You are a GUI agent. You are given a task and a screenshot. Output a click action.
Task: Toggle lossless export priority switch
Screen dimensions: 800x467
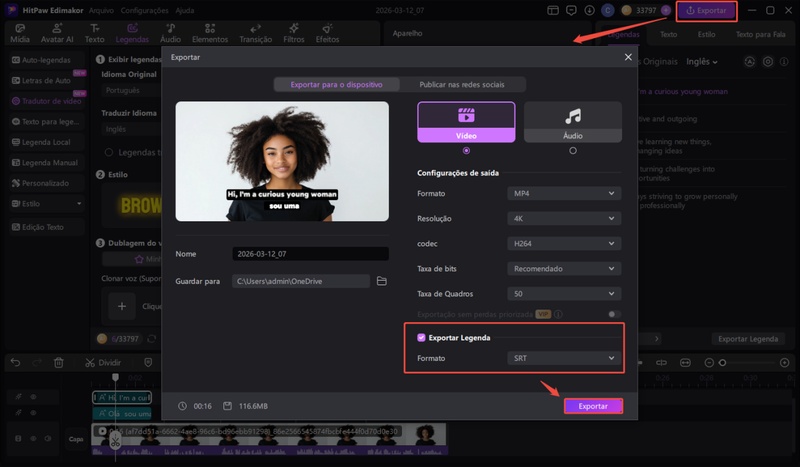coord(614,314)
